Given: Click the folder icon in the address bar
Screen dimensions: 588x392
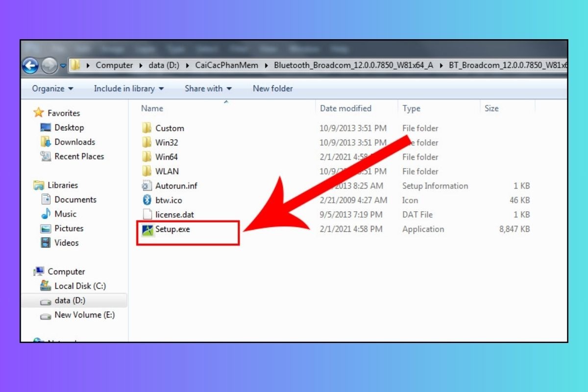Looking at the screenshot, I should [x=75, y=65].
